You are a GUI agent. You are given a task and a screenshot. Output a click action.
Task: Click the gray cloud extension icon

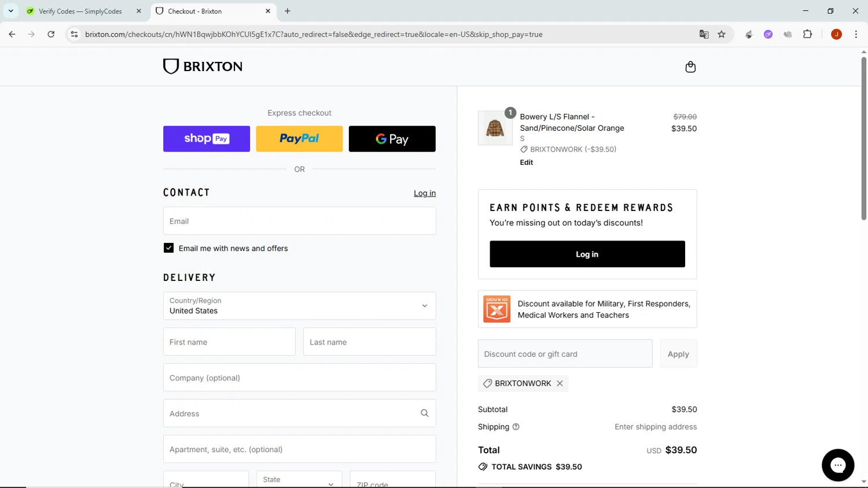(788, 34)
